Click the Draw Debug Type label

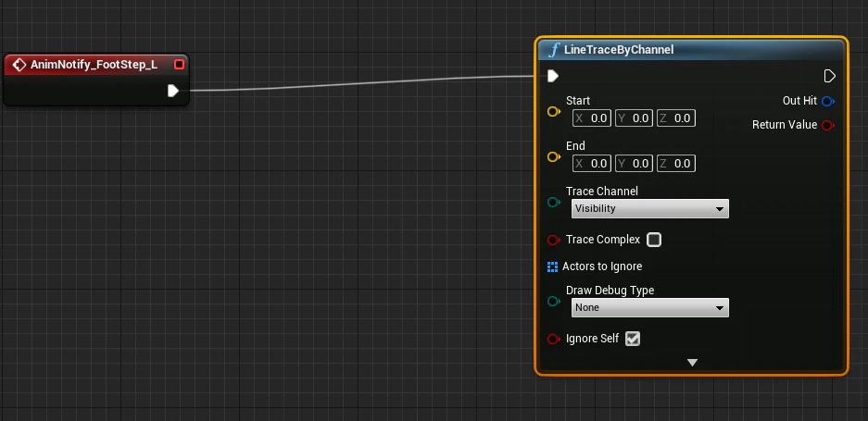pos(610,291)
